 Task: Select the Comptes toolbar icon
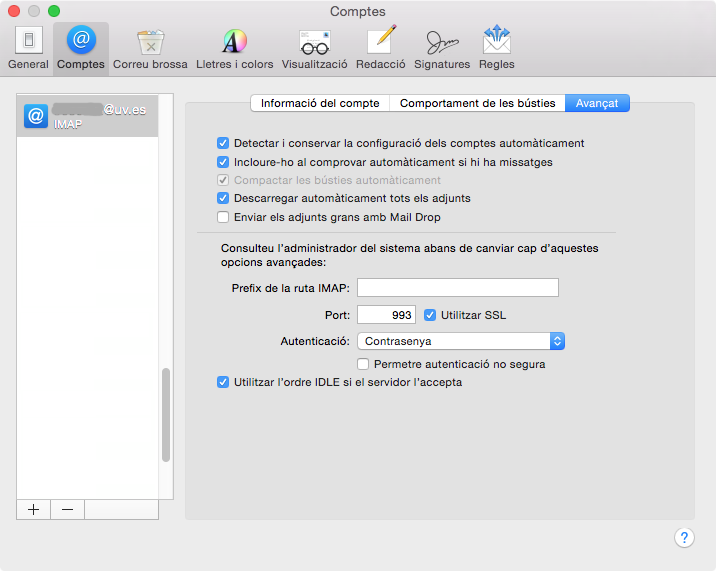[x=81, y=48]
